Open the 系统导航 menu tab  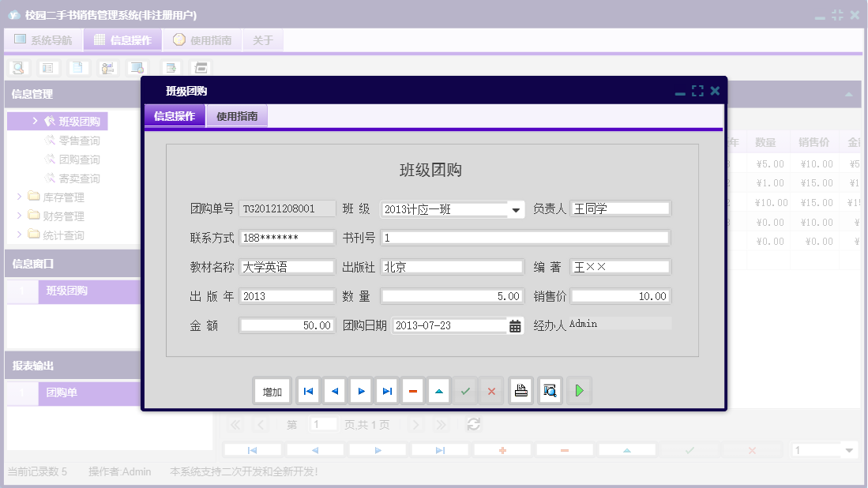click(43, 39)
